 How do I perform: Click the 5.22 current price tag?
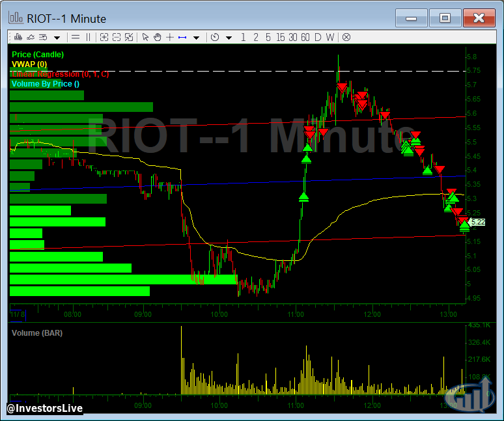coord(478,223)
